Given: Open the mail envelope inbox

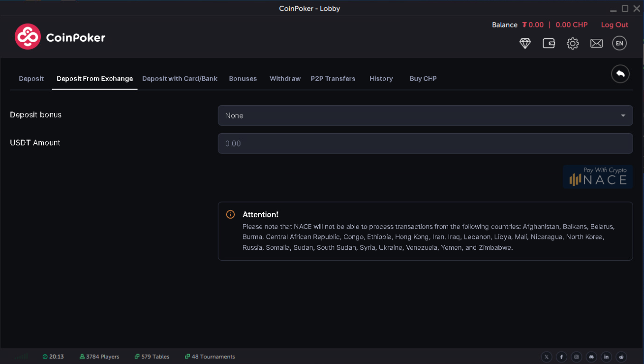Looking at the screenshot, I should click(596, 43).
